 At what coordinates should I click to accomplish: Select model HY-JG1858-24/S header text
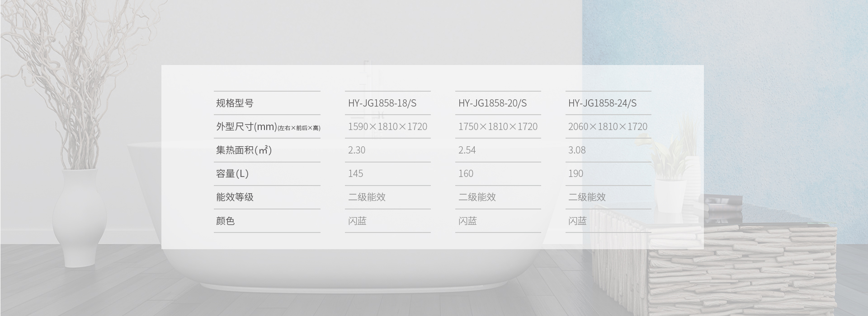click(602, 103)
